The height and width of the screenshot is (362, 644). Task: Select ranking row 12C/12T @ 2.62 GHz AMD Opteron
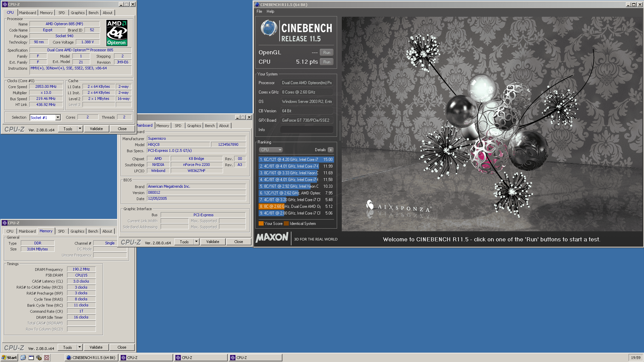[x=296, y=193]
